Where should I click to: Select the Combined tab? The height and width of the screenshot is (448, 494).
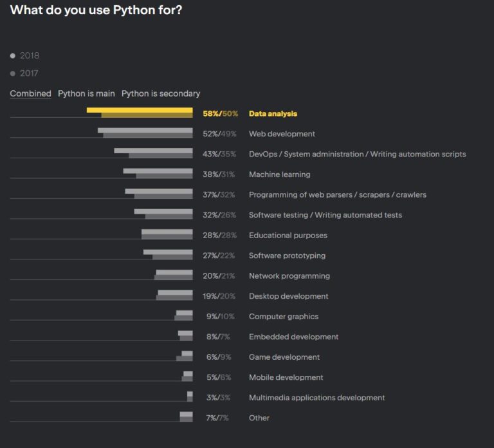pos(30,93)
